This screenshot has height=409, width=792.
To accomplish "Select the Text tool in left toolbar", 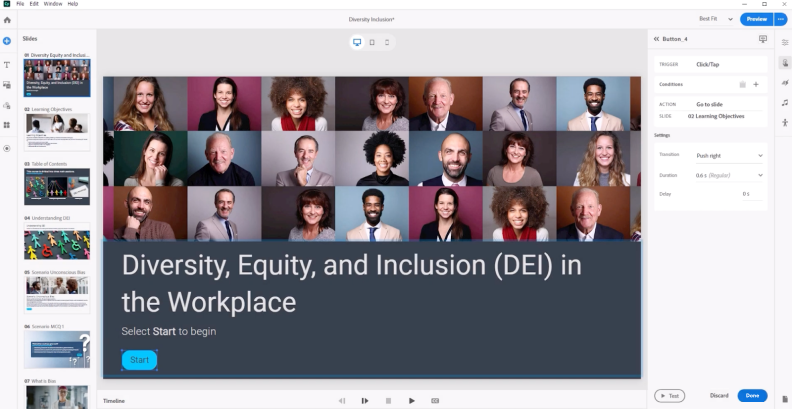I will [x=7, y=62].
